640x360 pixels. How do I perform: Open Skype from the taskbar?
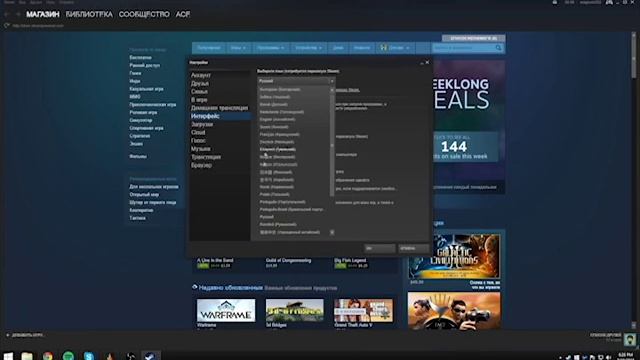pos(89,356)
